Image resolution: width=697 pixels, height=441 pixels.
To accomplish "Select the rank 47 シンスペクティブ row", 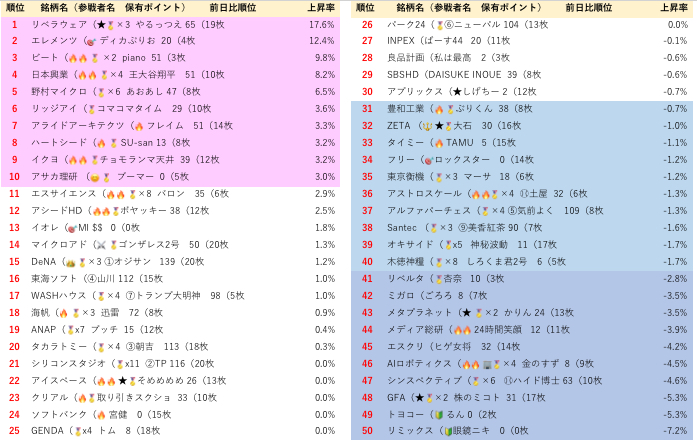I will coord(522,381).
